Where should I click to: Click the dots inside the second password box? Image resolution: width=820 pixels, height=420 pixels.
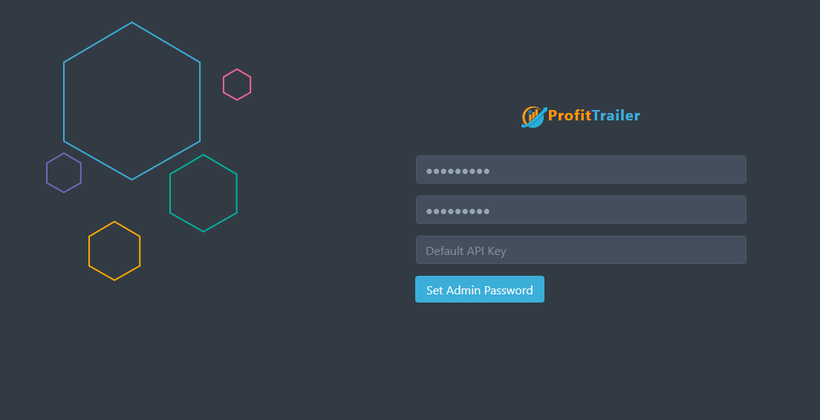pos(458,211)
